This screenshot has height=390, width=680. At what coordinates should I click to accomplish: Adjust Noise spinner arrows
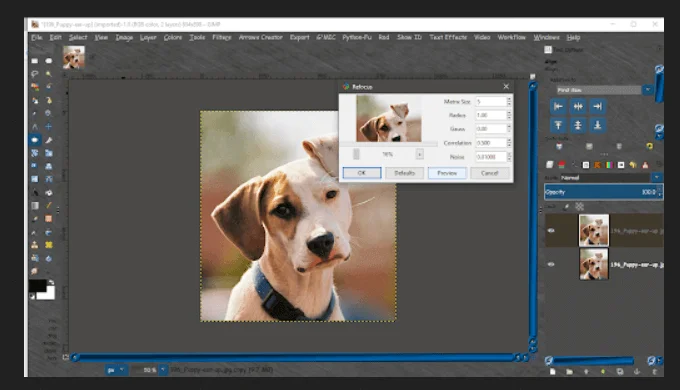coord(509,157)
